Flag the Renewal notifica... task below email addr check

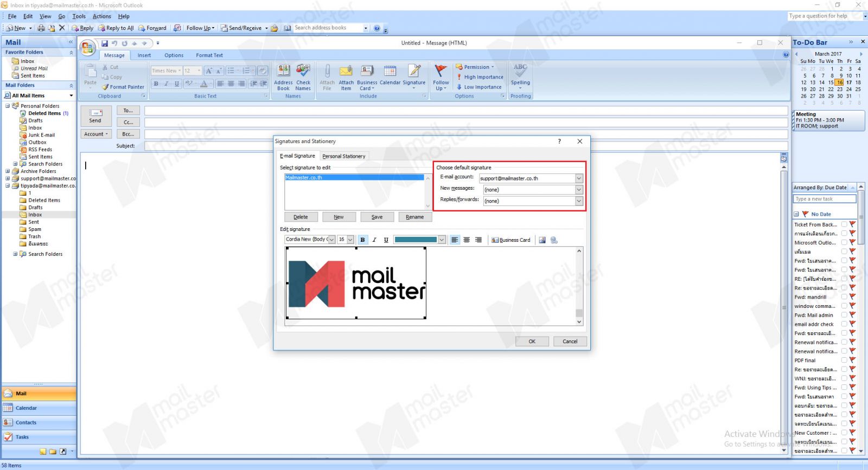[853, 342]
